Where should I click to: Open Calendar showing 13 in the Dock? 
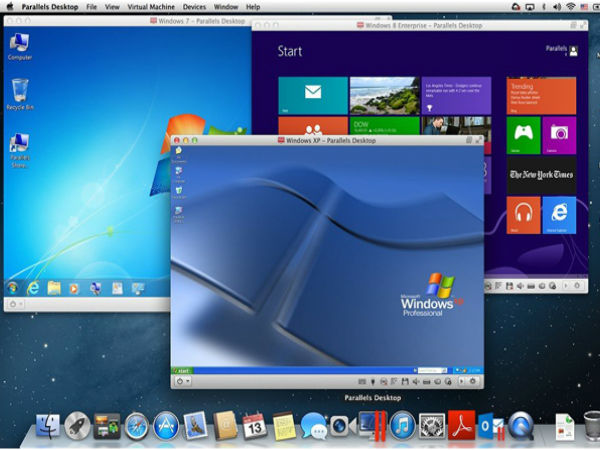coord(254,426)
